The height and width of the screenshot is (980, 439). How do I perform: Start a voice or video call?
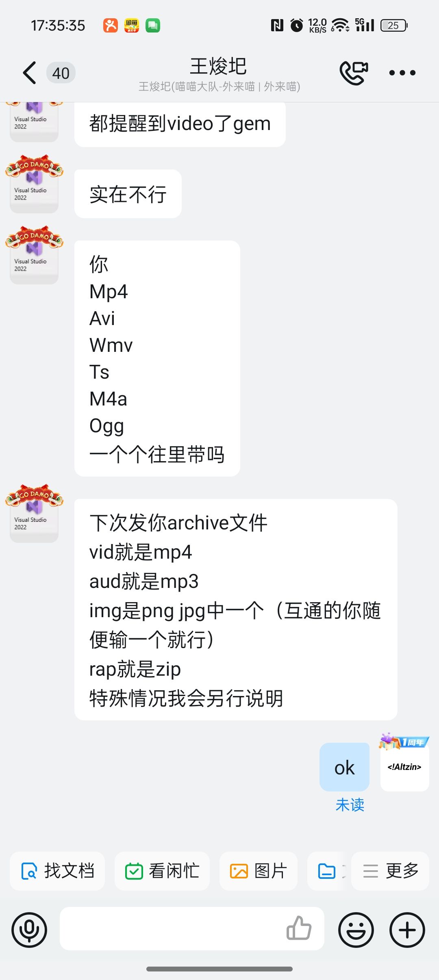(354, 73)
